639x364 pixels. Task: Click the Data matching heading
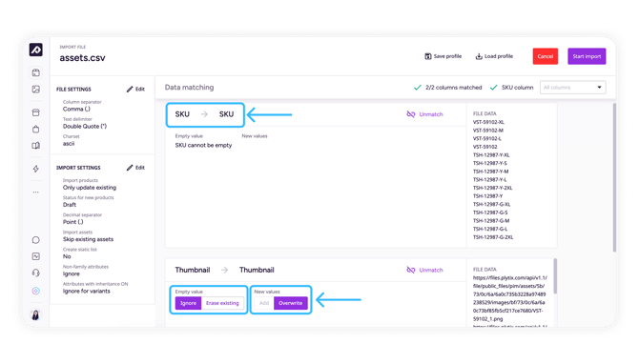[189, 87]
